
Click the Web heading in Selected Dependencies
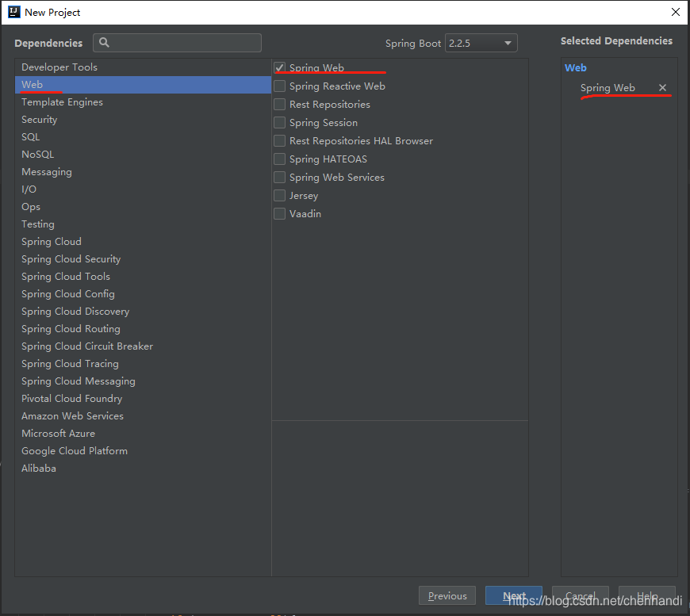(x=576, y=67)
